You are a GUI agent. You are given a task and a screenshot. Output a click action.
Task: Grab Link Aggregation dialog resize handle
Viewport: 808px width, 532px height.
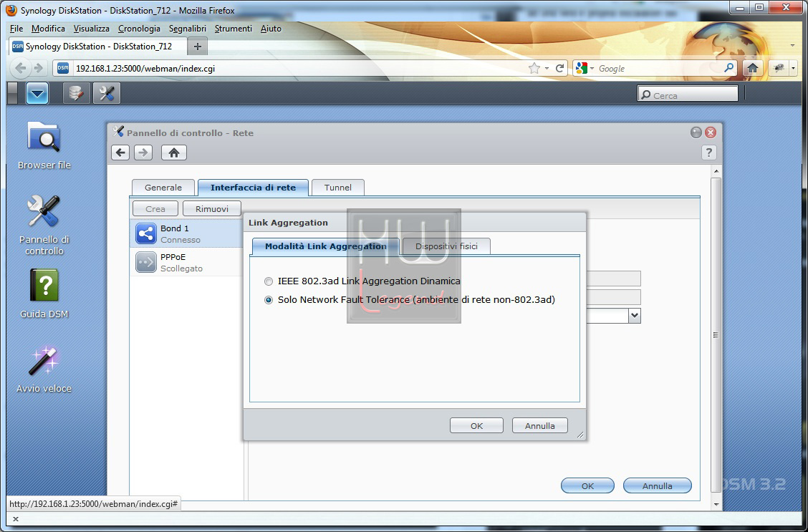[x=580, y=435]
